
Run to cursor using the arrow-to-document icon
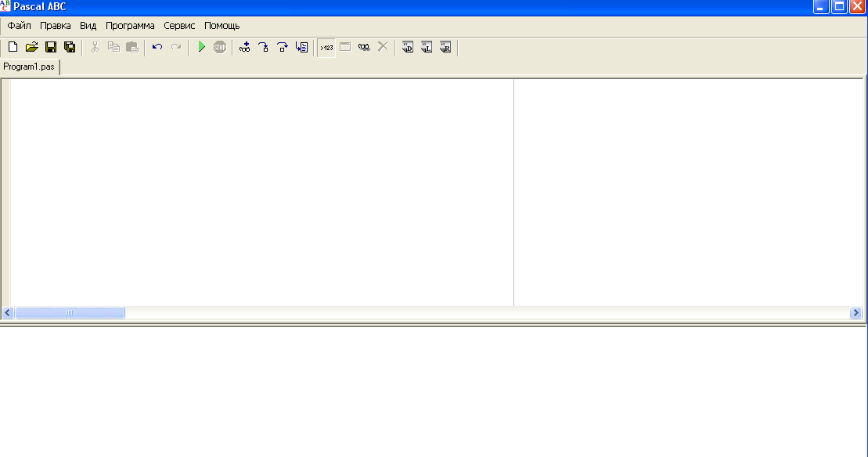(301, 47)
